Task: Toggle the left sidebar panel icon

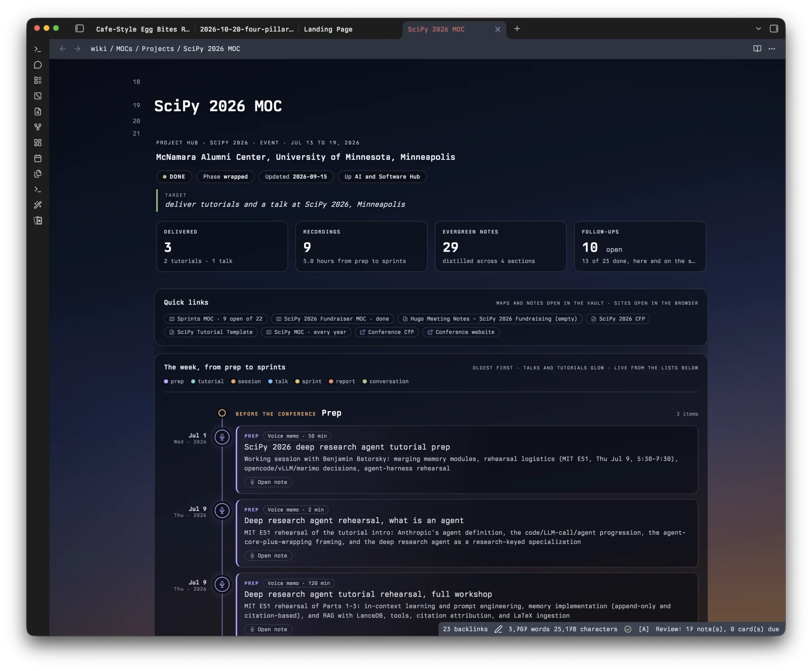Action: pos(79,28)
